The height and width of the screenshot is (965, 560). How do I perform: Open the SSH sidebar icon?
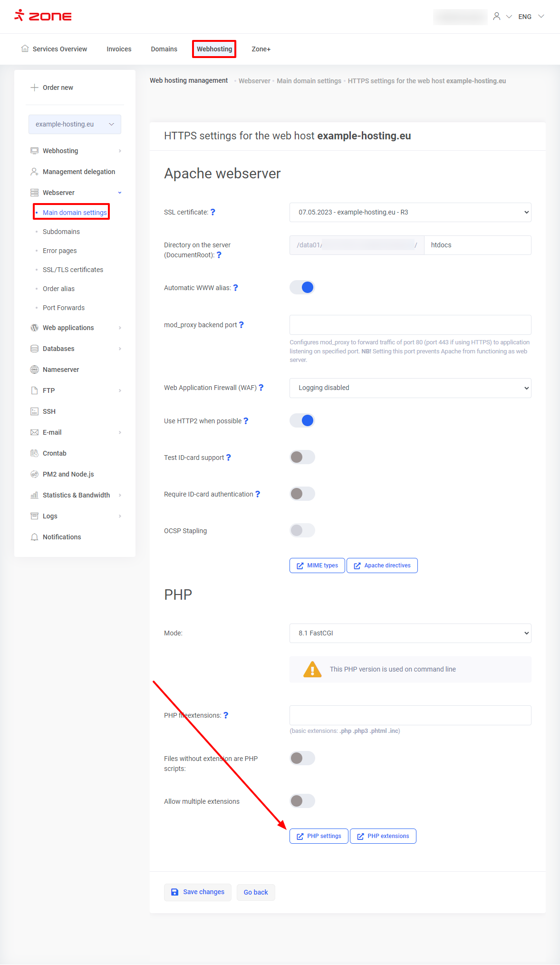pyautogui.click(x=34, y=411)
